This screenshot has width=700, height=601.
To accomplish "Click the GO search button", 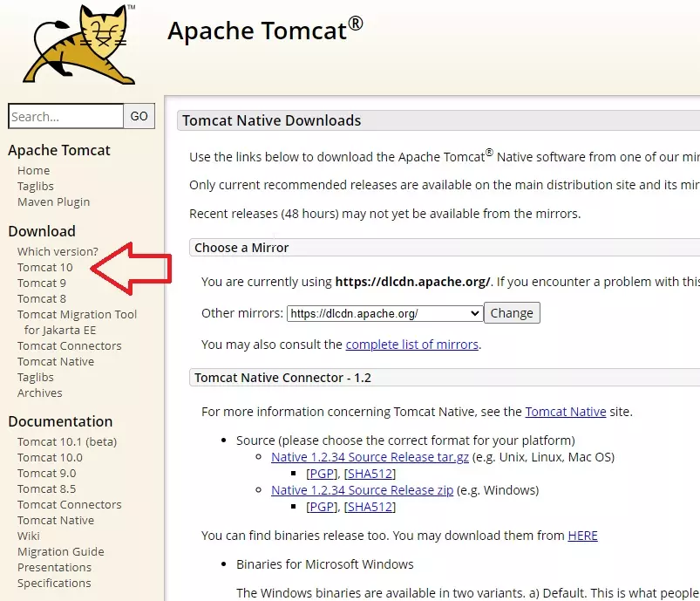I will (139, 115).
